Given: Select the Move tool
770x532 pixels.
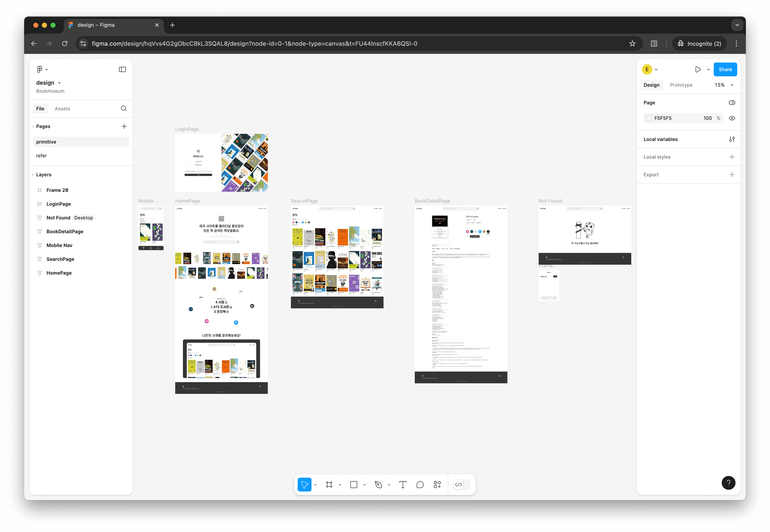Looking at the screenshot, I should (304, 485).
